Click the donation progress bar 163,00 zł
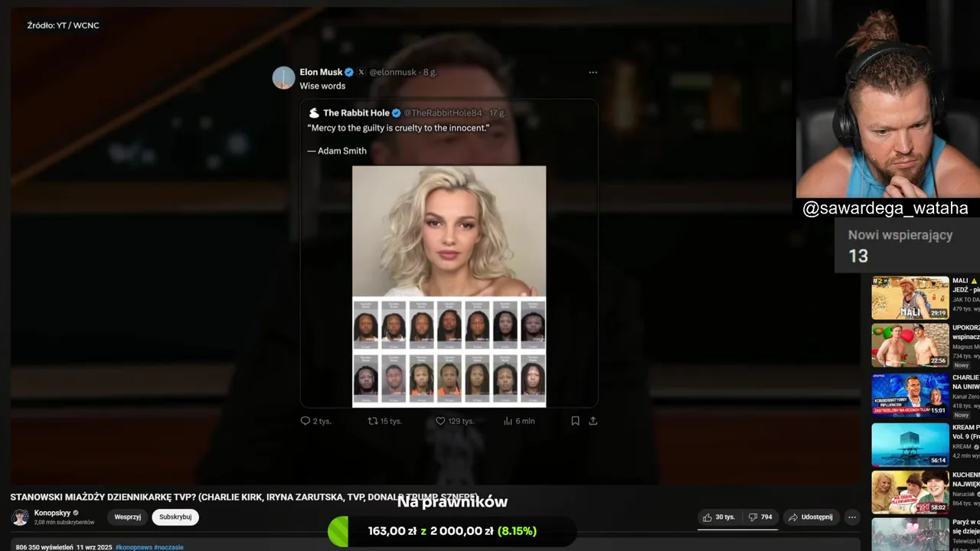 click(452, 531)
